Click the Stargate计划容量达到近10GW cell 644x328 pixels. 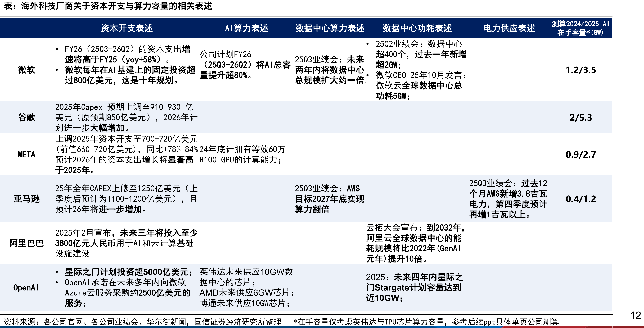coord(415,288)
